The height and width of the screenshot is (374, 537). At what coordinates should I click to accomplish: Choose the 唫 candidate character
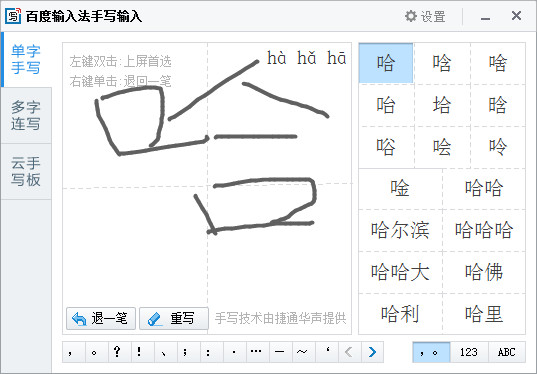[400, 188]
